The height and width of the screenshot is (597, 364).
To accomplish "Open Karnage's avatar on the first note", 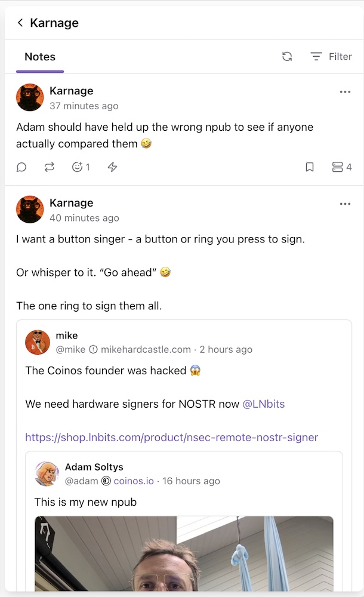I will (x=30, y=97).
